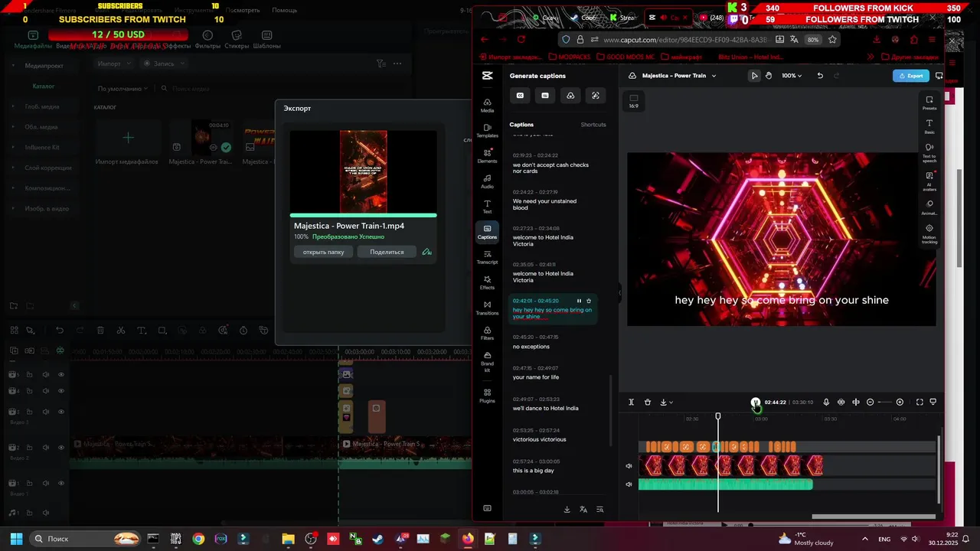Open Basic text settings on the right
Viewport: 980px width, 551px height.
coord(929,126)
